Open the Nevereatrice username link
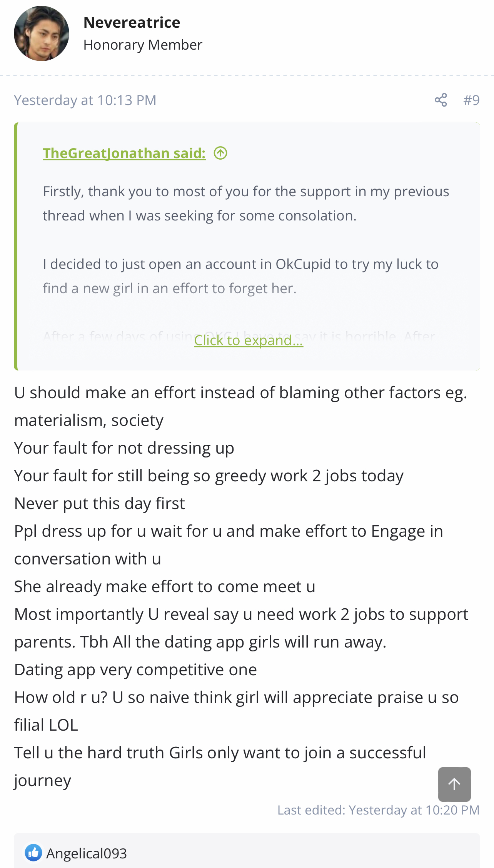 coord(132,22)
